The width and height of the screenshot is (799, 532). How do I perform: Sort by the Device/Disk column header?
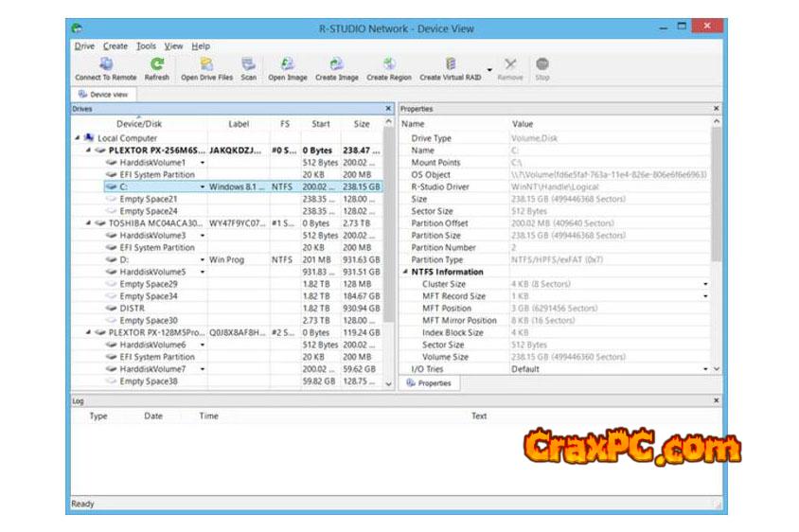tap(139, 124)
